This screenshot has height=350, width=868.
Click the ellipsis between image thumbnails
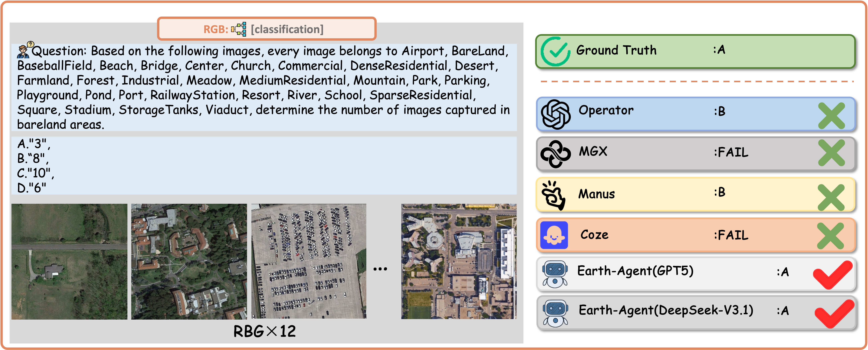(380, 269)
